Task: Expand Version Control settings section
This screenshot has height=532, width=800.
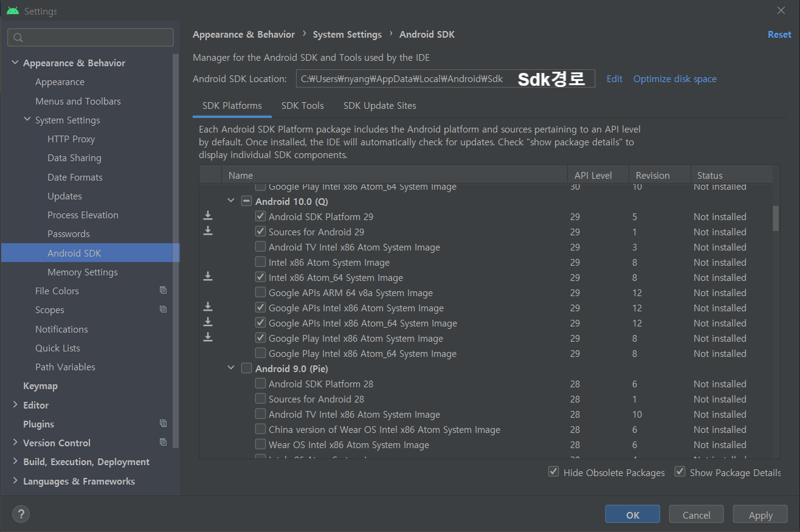Action: [x=15, y=442]
